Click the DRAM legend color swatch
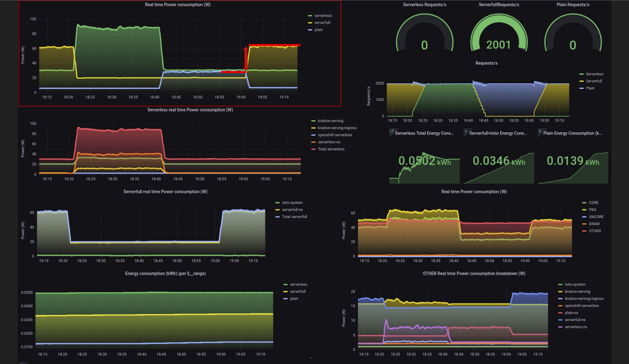Image resolution: width=629 pixels, height=364 pixels. click(584, 224)
